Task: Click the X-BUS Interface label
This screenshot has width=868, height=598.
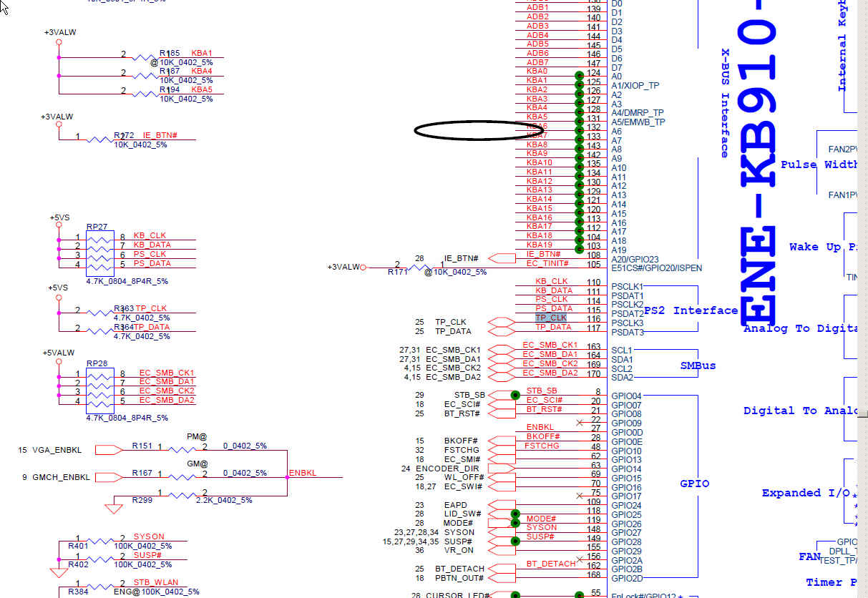Action: tap(725, 104)
